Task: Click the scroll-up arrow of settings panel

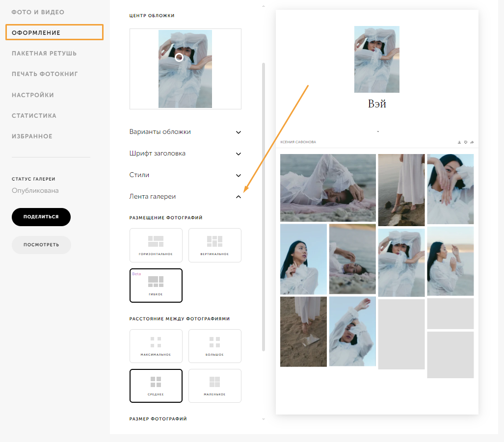Action: [x=264, y=6]
